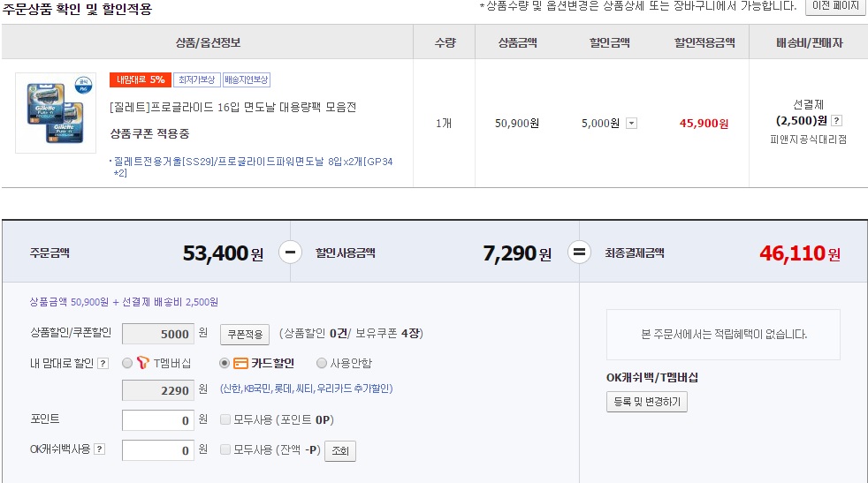Click the 등록 및 변경하기 button
The height and width of the screenshot is (483, 868).
point(646,402)
